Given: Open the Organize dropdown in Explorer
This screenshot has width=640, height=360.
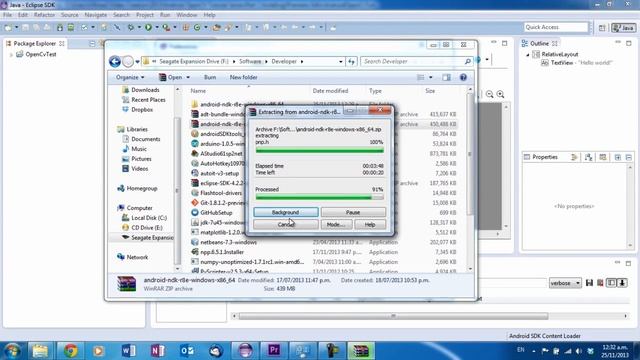Looking at the screenshot, I should tap(130, 77).
